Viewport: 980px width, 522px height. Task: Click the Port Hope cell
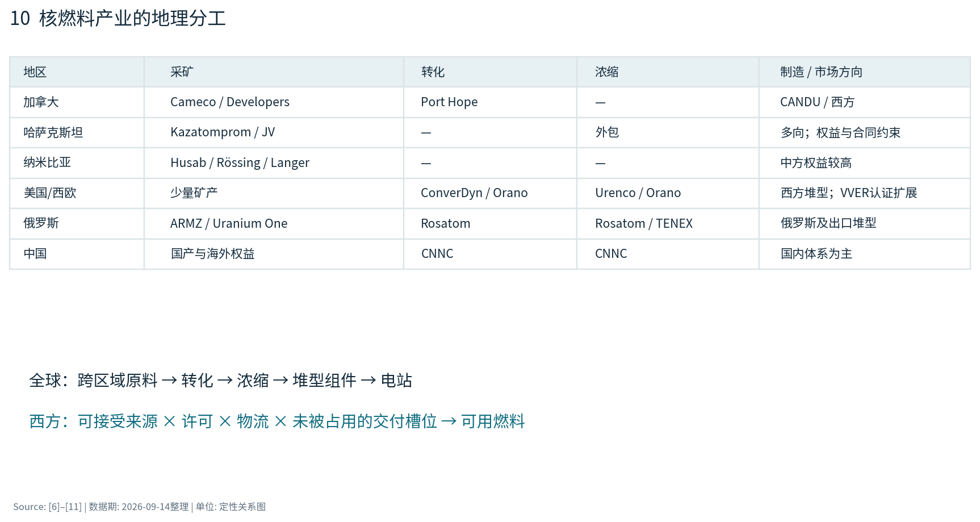(x=490, y=102)
